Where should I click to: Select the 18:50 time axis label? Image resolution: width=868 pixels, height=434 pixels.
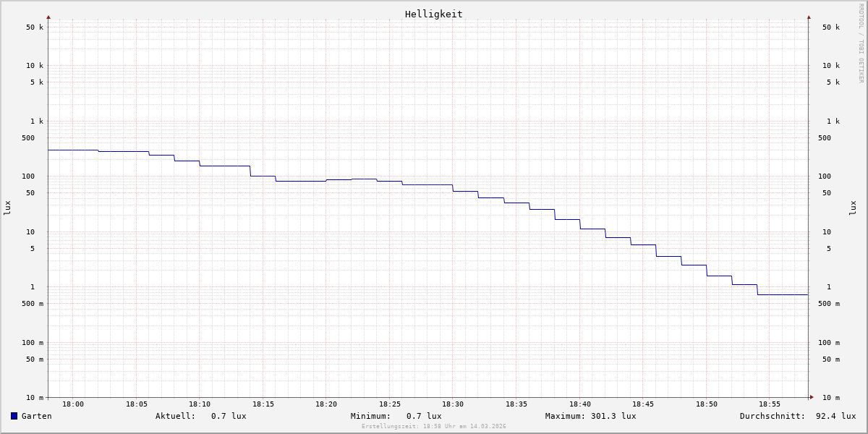click(x=707, y=404)
